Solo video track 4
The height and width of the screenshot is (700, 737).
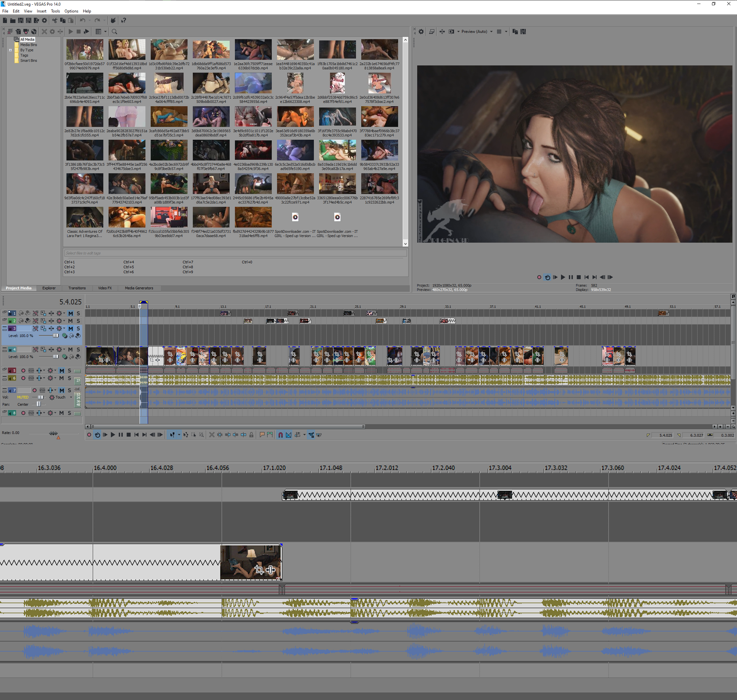click(x=78, y=350)
